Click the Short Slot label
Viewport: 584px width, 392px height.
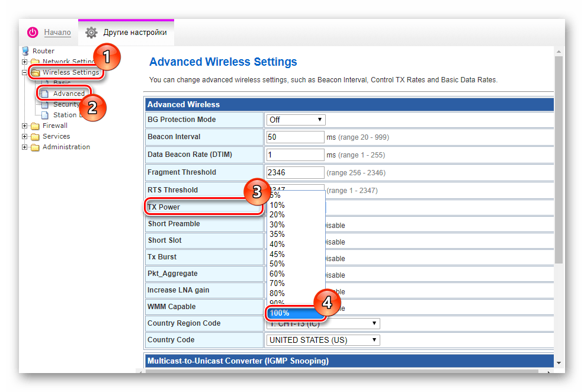(x=165, y=240)
